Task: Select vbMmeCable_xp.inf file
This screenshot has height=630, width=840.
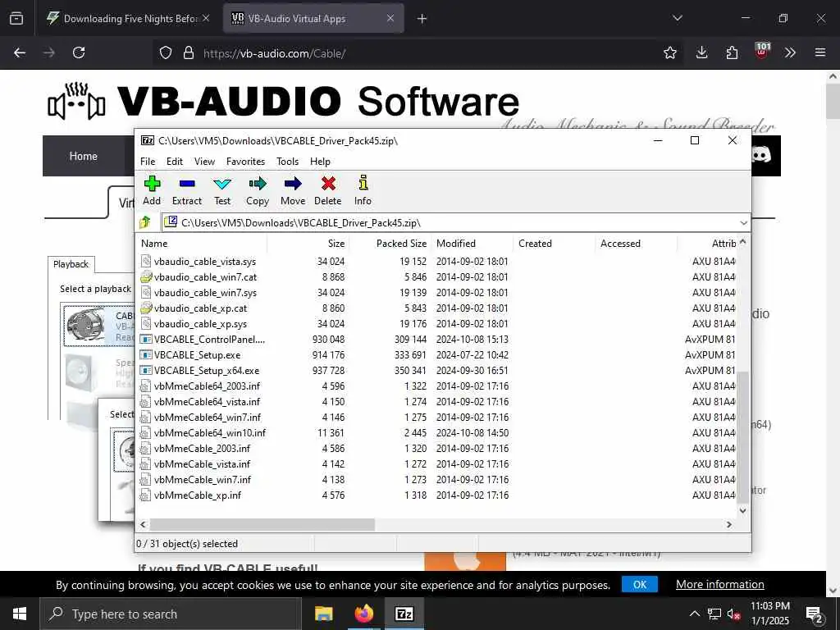Action: point(198,495)
